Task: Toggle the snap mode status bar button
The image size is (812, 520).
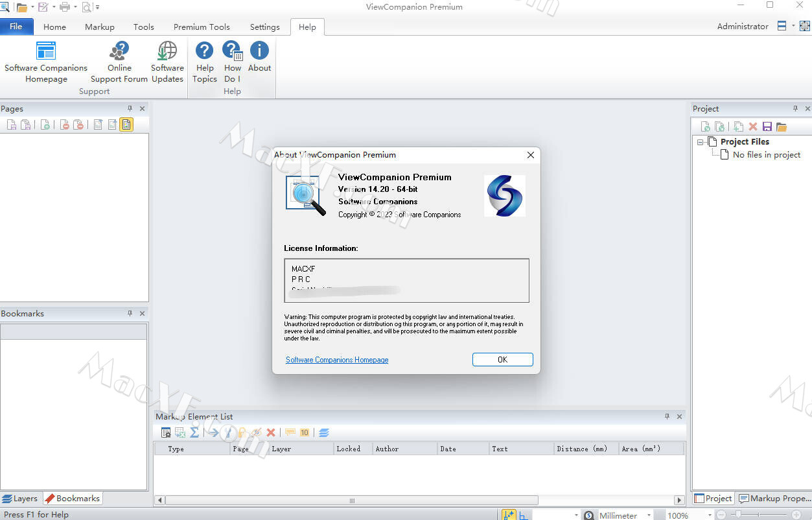Action: tap(509, 515)
